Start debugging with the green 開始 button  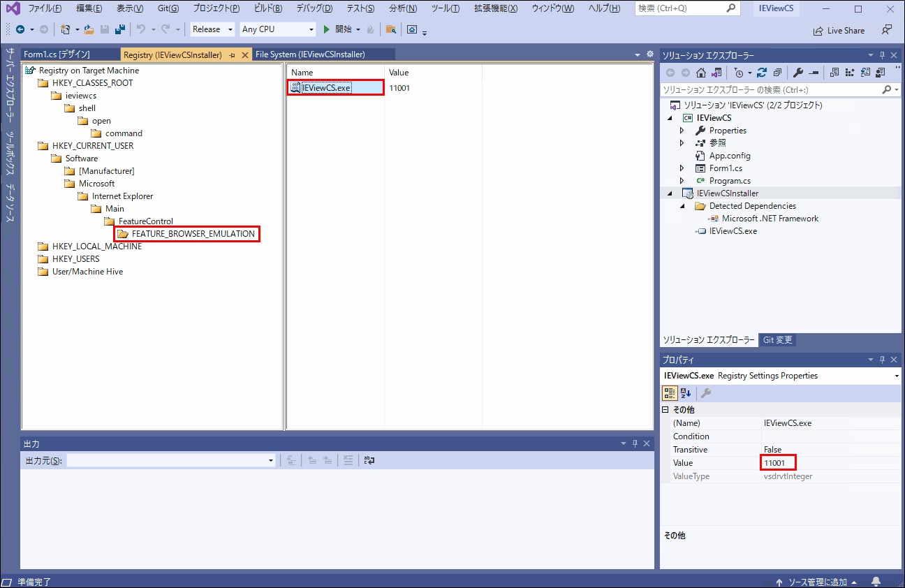click(x=339, y=29)
